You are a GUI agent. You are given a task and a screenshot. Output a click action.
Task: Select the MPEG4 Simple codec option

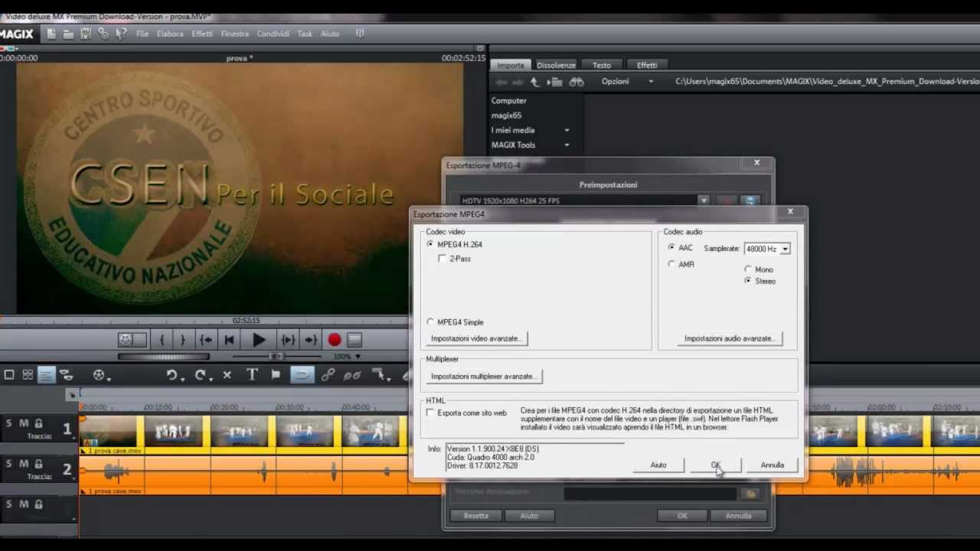430,322
